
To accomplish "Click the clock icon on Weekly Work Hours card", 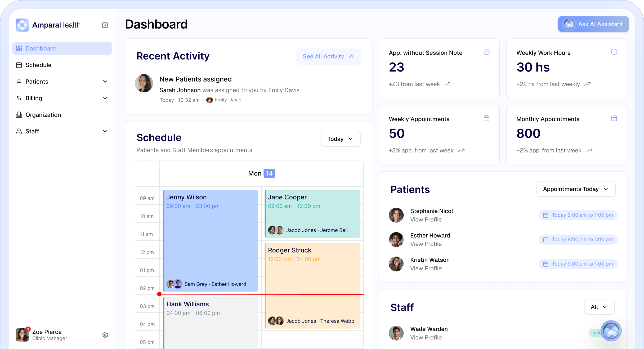I will 614,52.
